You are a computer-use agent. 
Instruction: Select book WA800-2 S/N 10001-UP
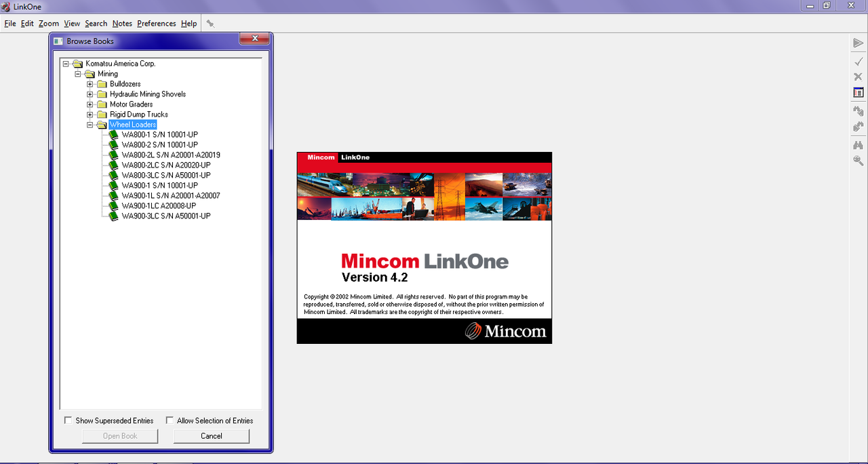click(x=160, y=145)
